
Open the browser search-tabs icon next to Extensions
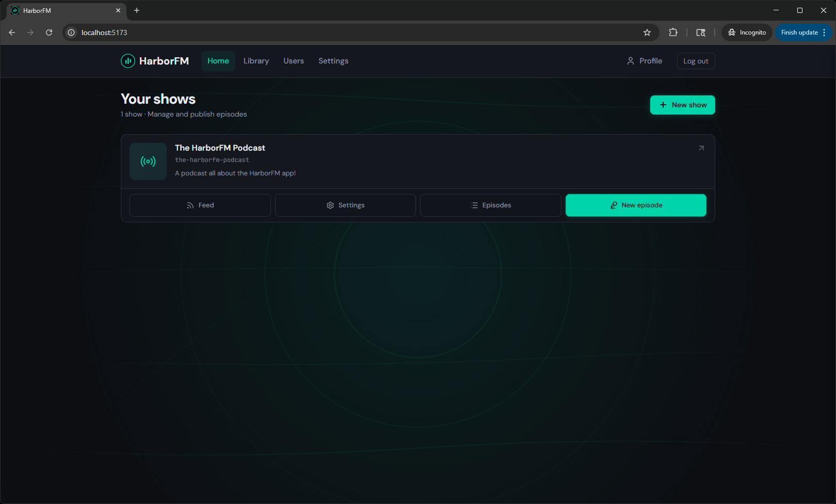pyautogui.click(x=701, y=32)
